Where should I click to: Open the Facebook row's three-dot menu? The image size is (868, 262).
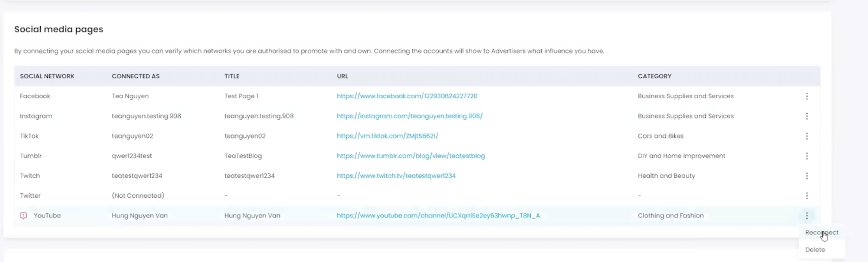(x=807, y=96)
